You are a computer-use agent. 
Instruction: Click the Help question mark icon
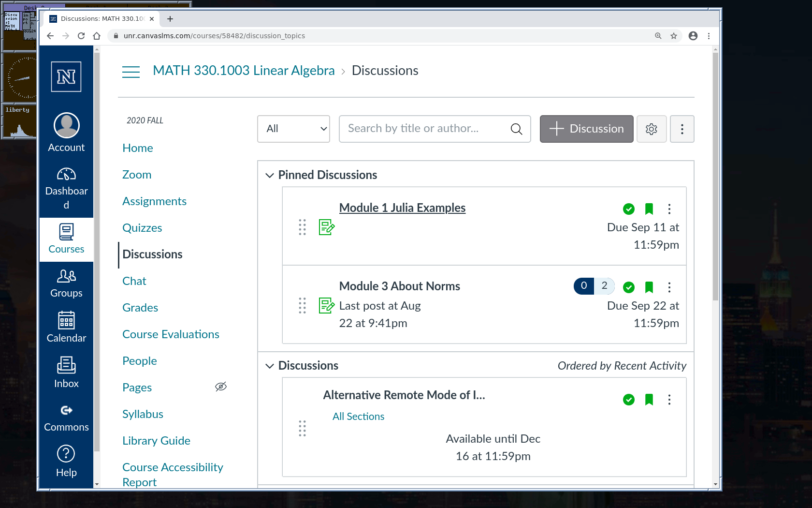point(66,454)
